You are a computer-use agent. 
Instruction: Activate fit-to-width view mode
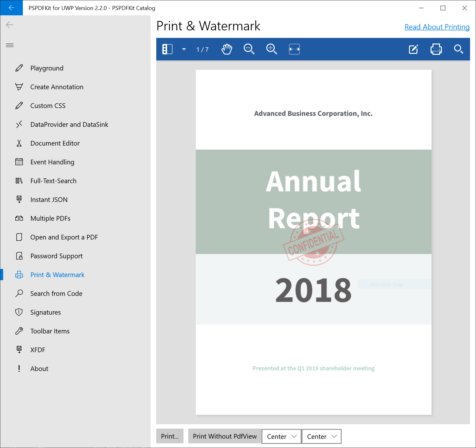pos(294,49)
